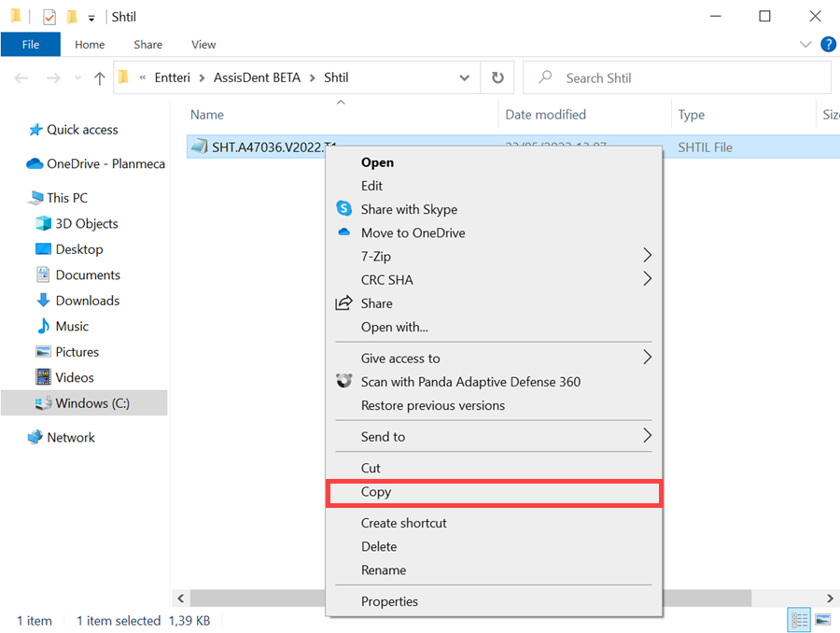Open OneDrive - Planmeca in navigation pane
This screenshot has width=840, height=633.
(x=95, y=164)
